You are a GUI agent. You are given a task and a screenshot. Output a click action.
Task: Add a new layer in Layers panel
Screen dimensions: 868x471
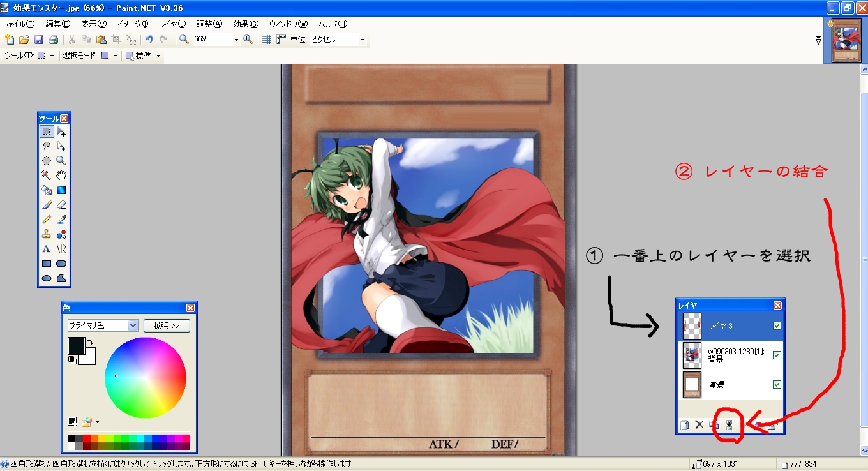(x=685, y=425)
